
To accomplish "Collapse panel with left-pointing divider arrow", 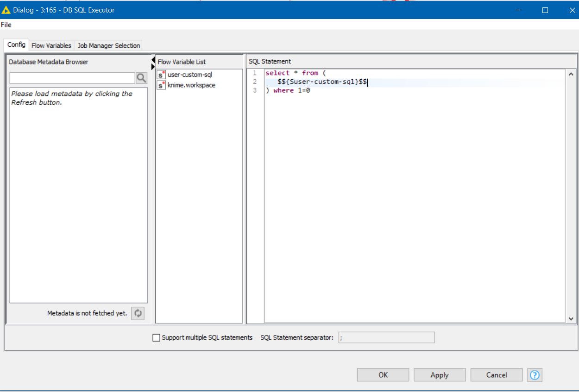I will 153,60.
